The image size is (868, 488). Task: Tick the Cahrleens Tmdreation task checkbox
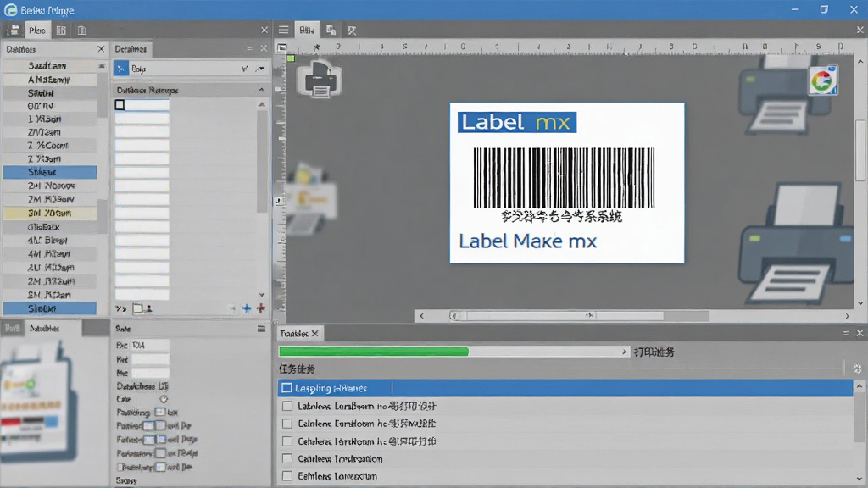(287, 458)
